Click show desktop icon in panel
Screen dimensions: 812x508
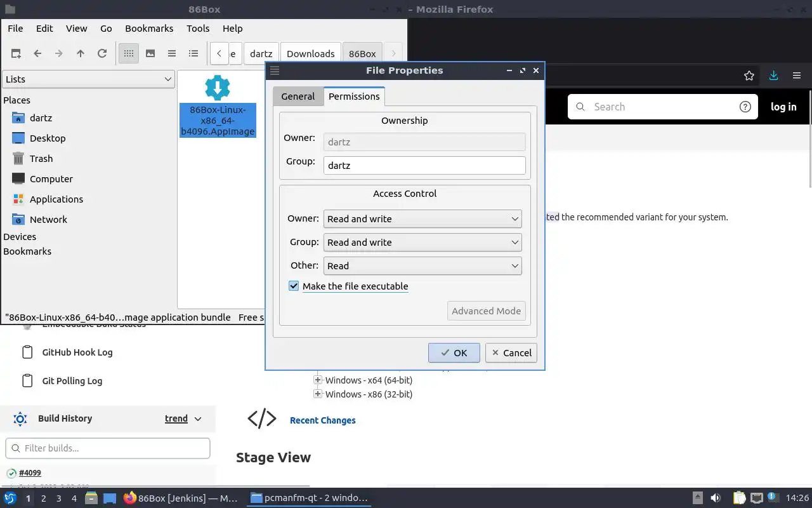[110, 498]
